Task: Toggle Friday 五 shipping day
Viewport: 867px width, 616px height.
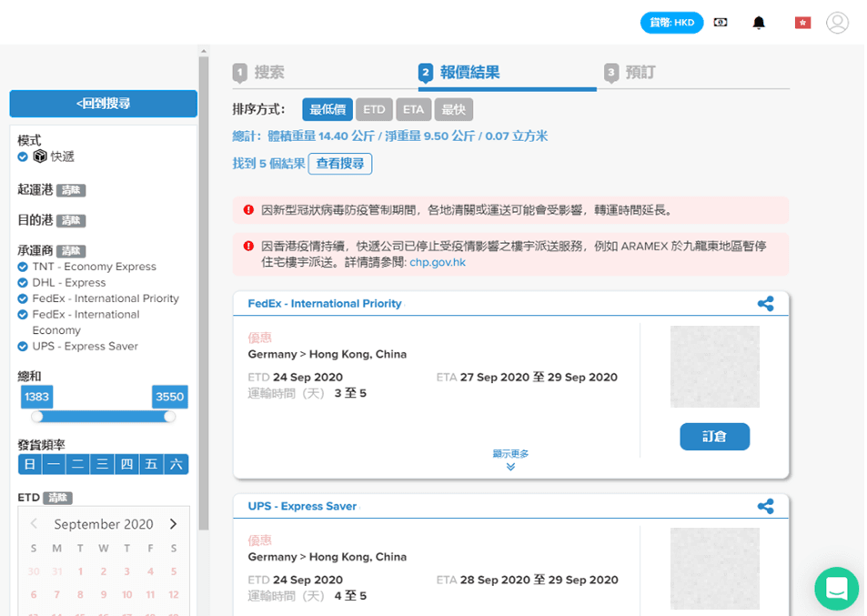Action: pos(152,464)
